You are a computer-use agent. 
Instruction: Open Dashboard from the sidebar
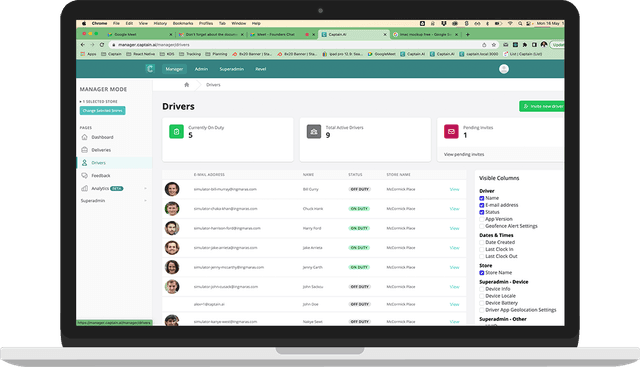pyautogui.click(x=102, y=137)
